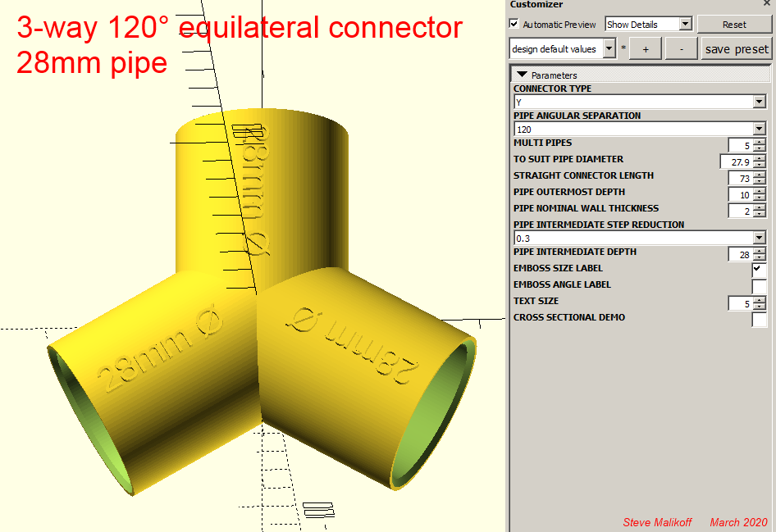Click the TO SUIT PIPE DIAMETER value field
Image resolution: width=776 pixels, height=532 pixels.
pyautogui.click(x=737, y=161)
